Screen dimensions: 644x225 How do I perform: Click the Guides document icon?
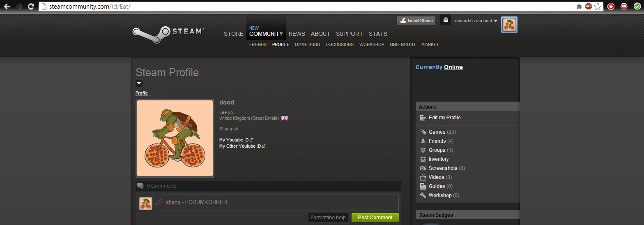click(423, 186)
